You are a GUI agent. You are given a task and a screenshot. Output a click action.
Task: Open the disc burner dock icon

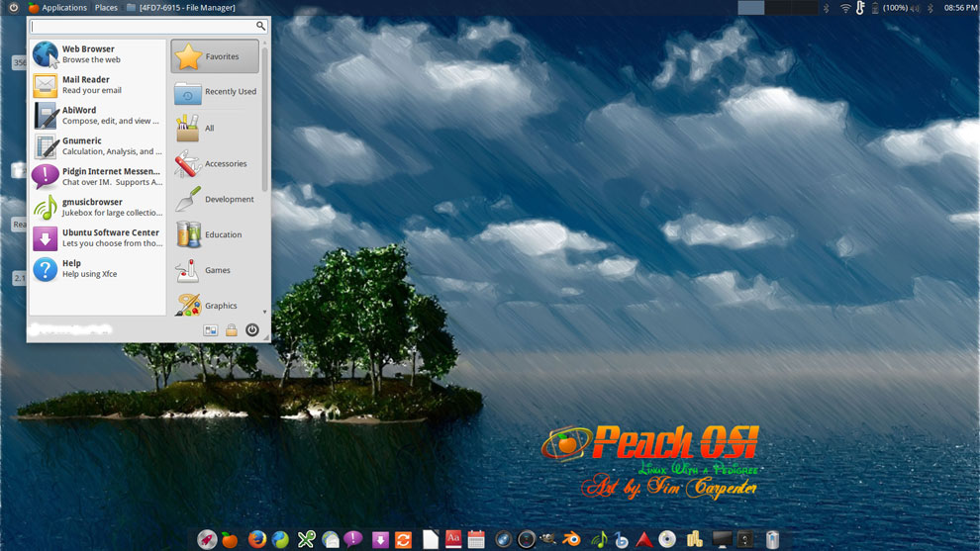pyautogui.click(x=667, y=538)
